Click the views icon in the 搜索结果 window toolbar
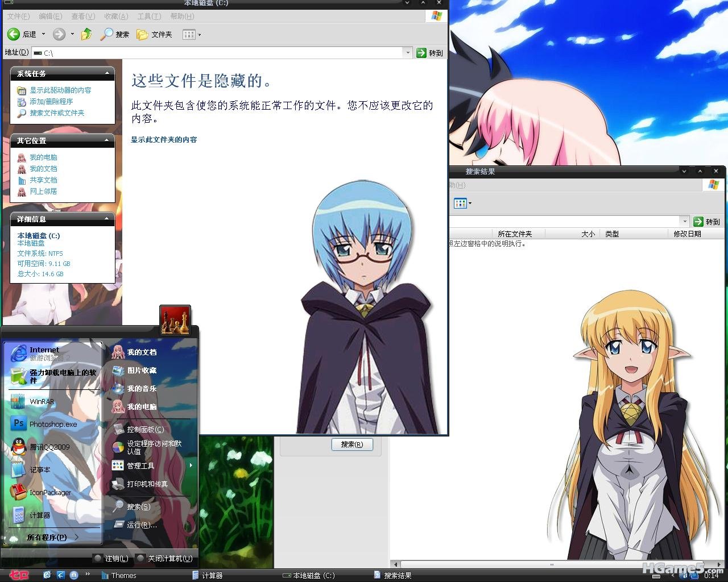Screen dimensions: 728x582 coord(460,203)
